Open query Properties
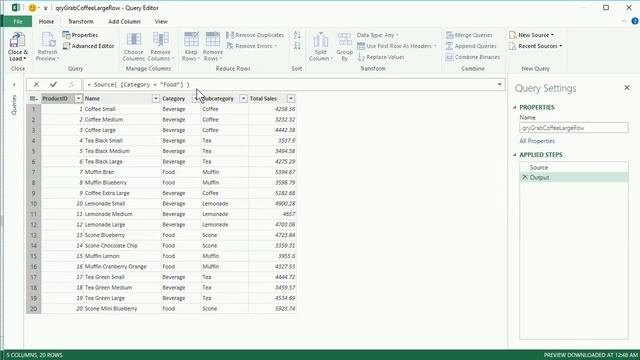The image size is (640, 360). coord(80,35)
